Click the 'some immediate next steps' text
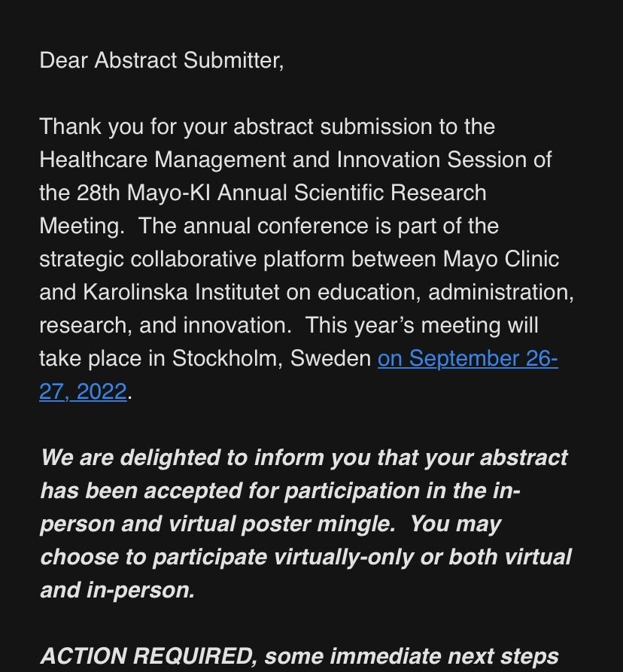This screenshot has height=672, width=623. tap(412, 656)
